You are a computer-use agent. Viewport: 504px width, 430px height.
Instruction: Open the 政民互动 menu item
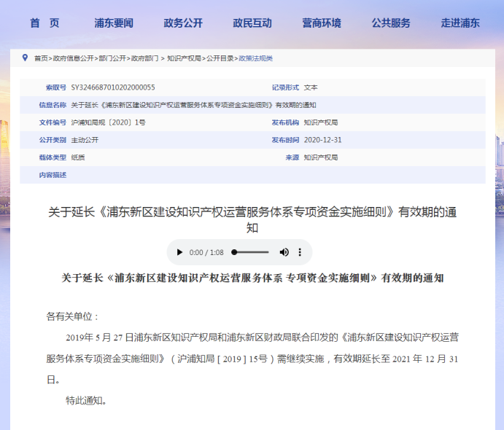pos(252,23)
